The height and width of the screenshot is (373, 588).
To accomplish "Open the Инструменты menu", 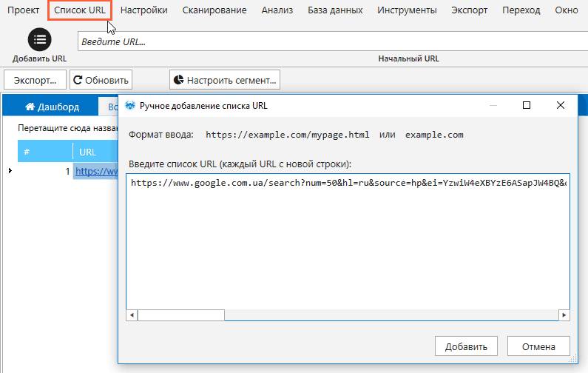I will [407, 10].
